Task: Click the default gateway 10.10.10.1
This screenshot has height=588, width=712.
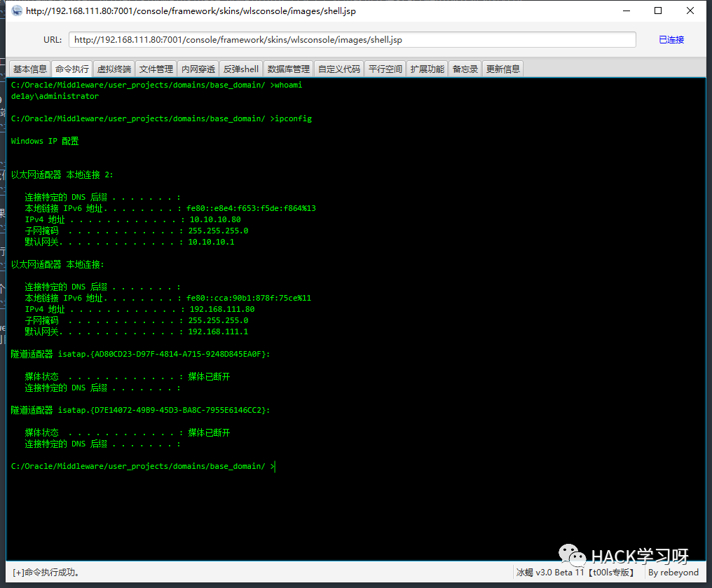Action: pos(211,242)
